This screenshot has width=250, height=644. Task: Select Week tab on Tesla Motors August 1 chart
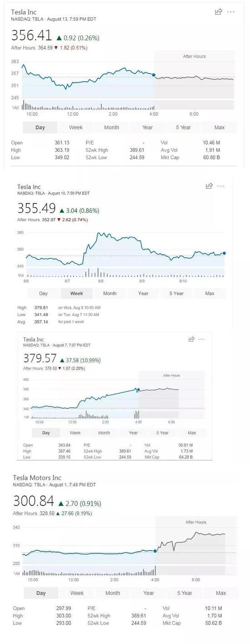point(77,593)
